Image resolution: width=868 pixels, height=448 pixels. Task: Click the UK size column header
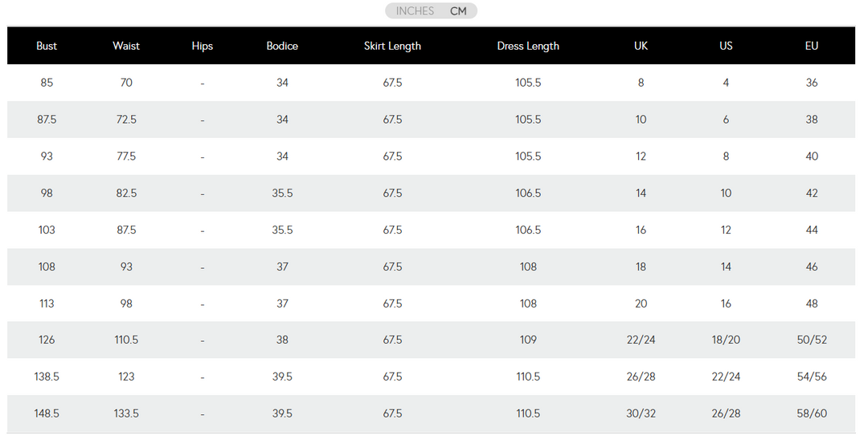coord(641,46)
